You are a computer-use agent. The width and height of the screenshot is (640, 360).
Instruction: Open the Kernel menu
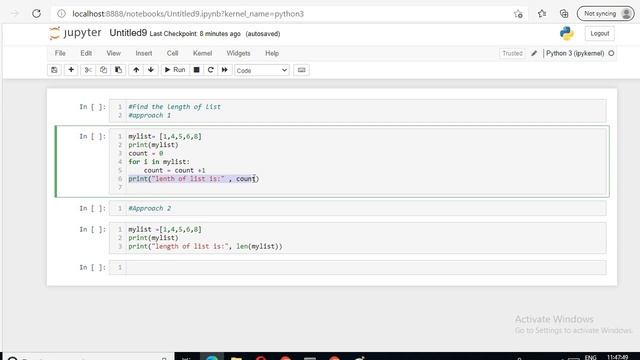point(202,53)
